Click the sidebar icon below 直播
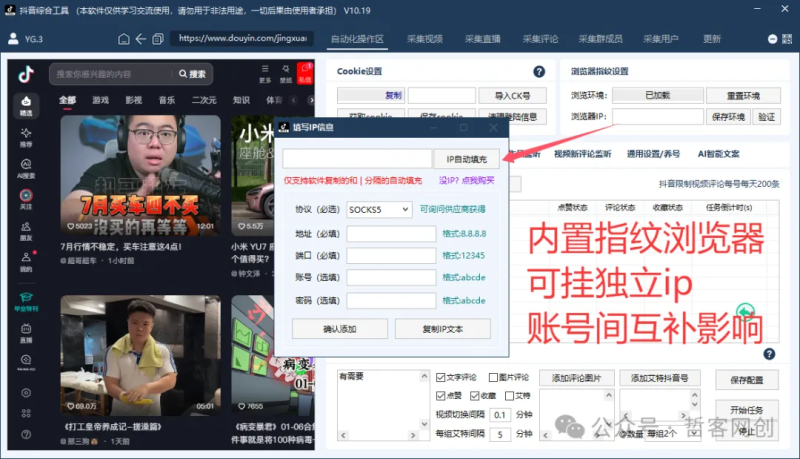Image resolution: width=800 pixels, height=459 pixels. [x=26, y=362]
